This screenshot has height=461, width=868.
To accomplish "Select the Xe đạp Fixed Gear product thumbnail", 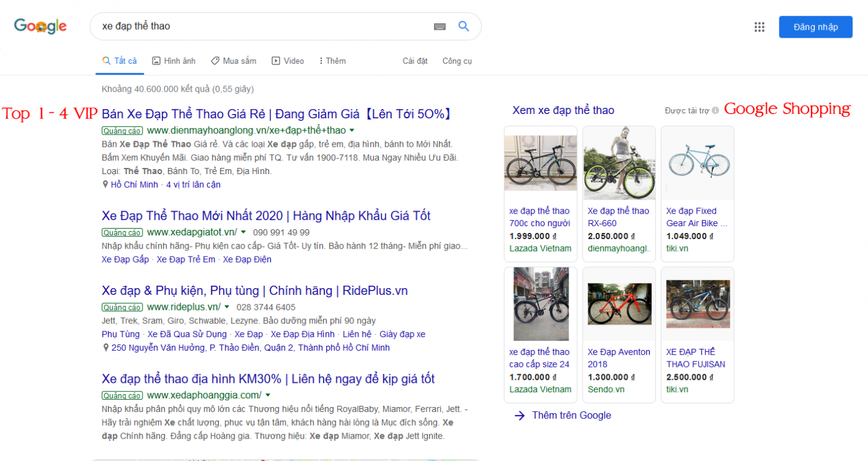I will coord(697,162).
